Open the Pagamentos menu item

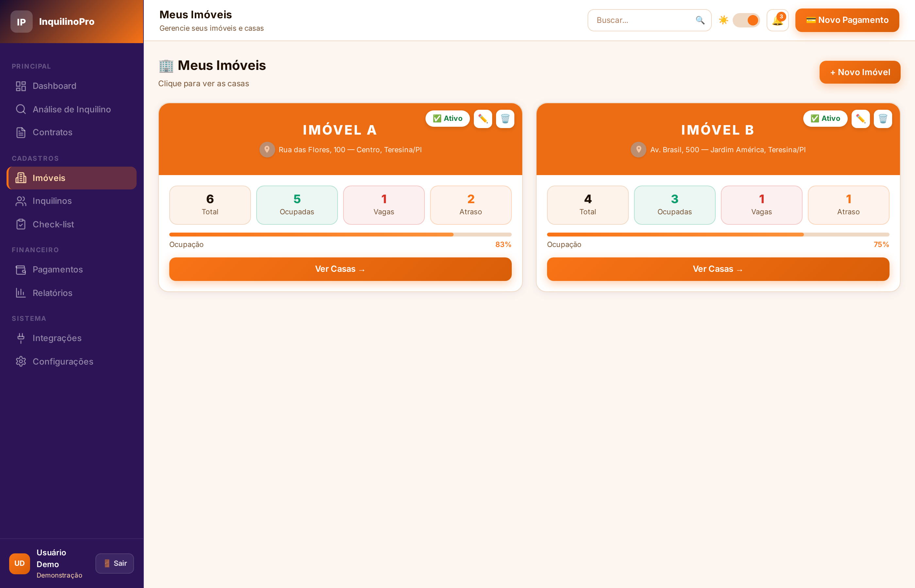pyautogui.click(x=57, y=269)
